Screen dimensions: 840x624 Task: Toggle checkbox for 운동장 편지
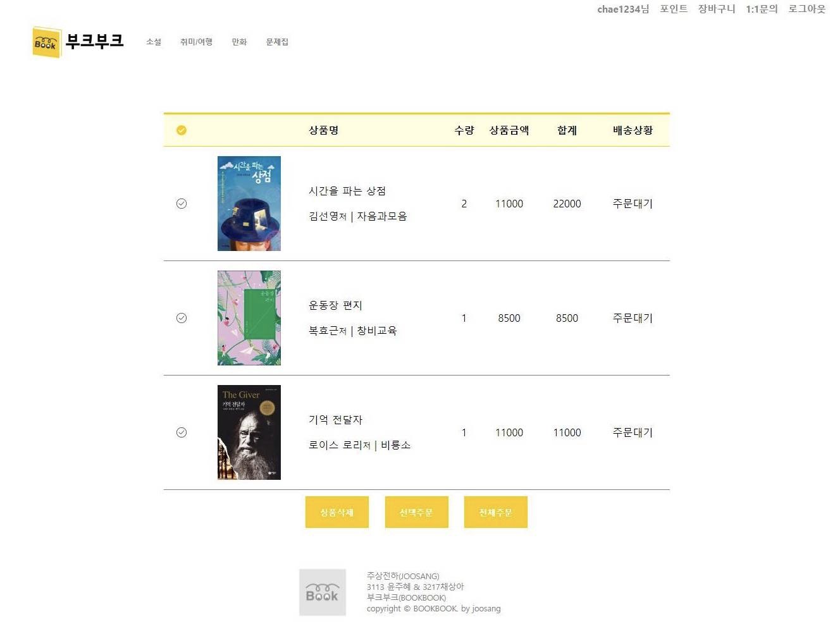pos(182,318)
